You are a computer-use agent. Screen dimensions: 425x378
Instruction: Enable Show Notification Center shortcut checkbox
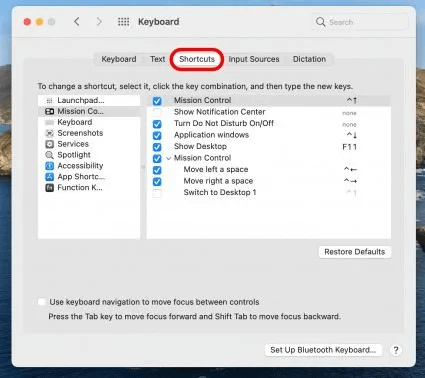click(x=157, y=112)
